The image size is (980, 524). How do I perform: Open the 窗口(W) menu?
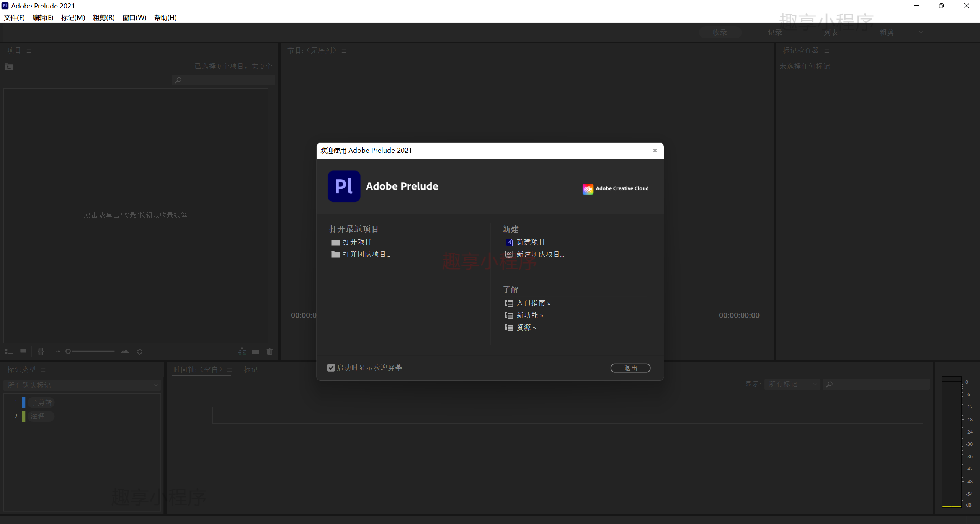134,18
